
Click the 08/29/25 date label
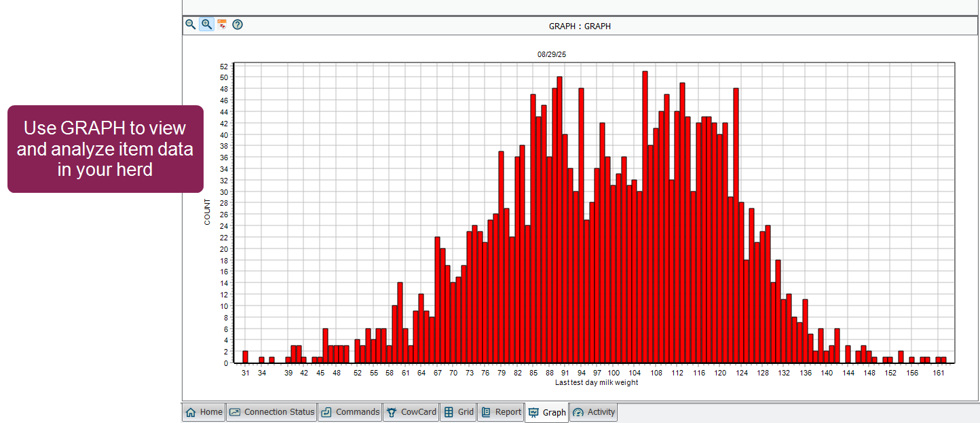(551, 54)
